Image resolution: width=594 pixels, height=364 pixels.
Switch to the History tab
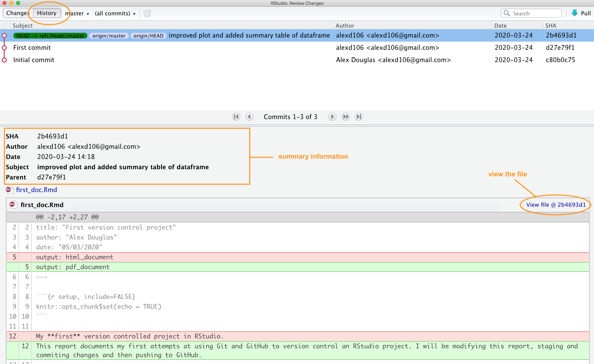coord(47,13)
